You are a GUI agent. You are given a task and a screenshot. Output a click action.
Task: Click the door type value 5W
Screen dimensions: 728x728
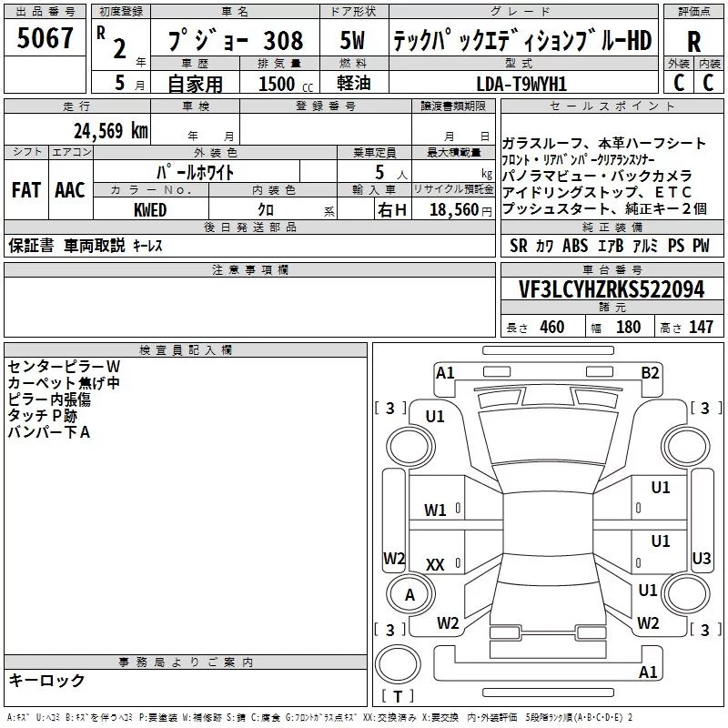(353, 40)
